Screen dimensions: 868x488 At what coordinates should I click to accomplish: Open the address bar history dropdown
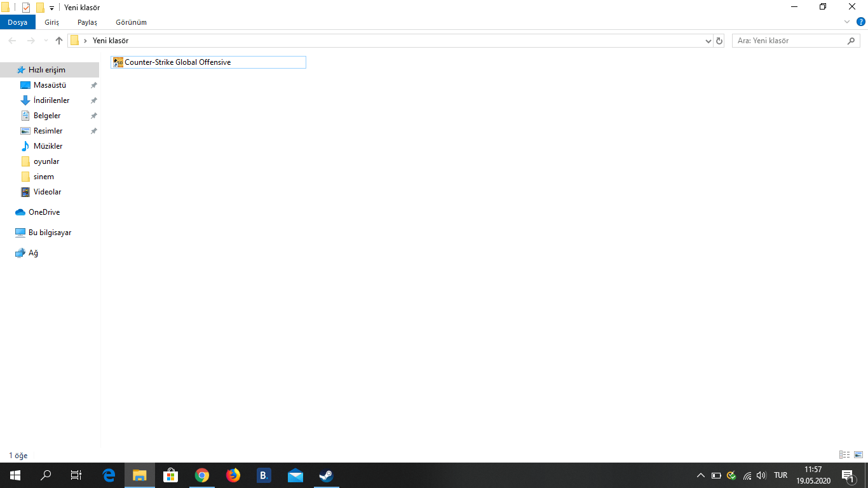[x=709, y=41]
